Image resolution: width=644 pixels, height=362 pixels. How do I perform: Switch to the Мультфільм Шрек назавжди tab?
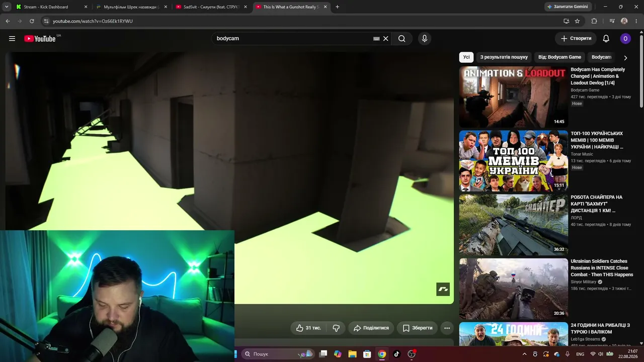[131, 7]
